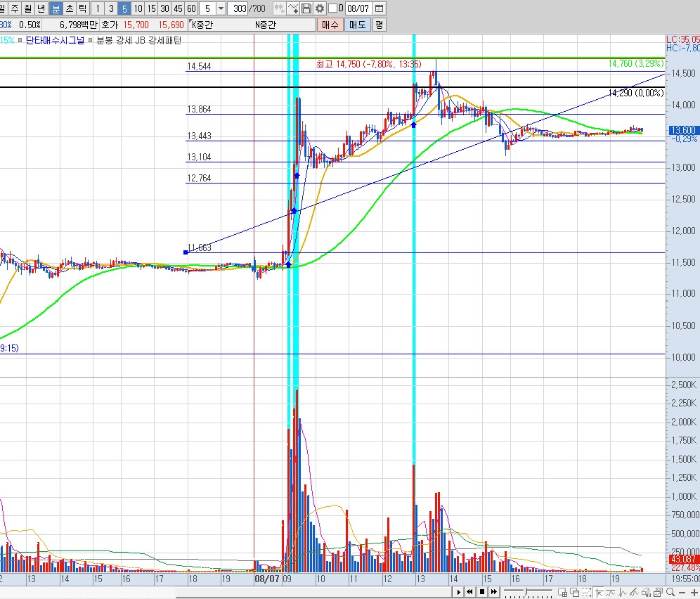Open chart settings gear icon
Viewport: 700px width, 599px height.
click(320, 8)
